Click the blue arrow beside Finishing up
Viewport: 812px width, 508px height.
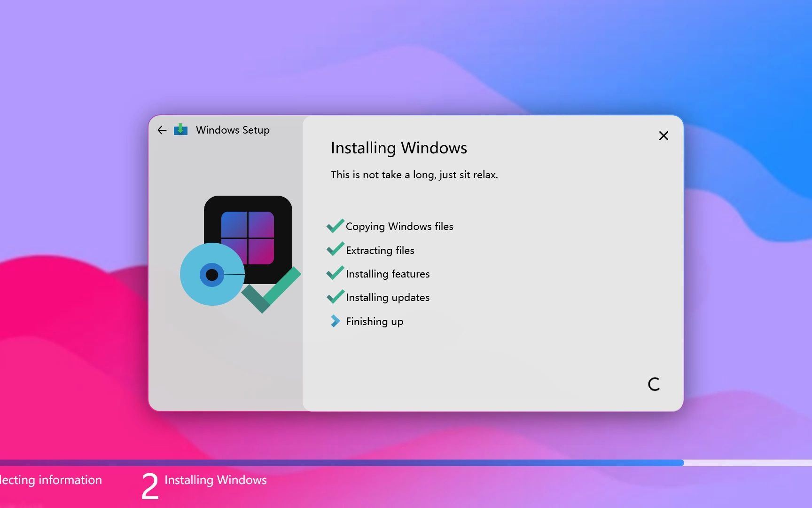(x=335, y=321)
